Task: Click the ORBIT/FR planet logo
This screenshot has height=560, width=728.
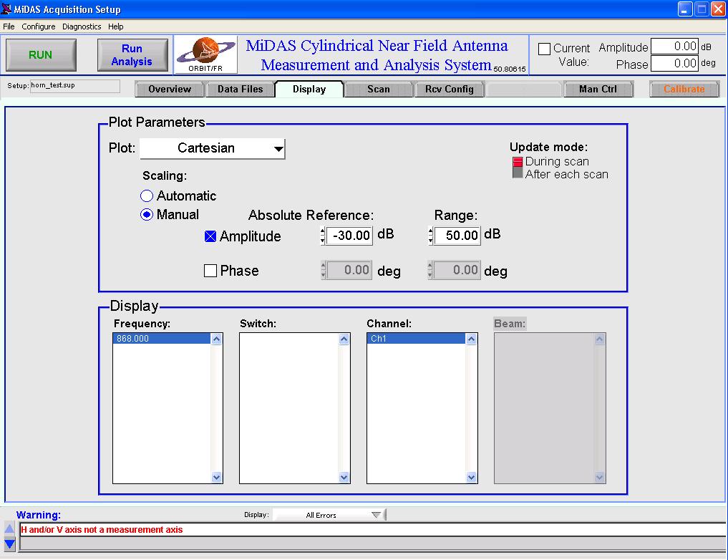Action: pyautogui.click(x=205, y=55)
